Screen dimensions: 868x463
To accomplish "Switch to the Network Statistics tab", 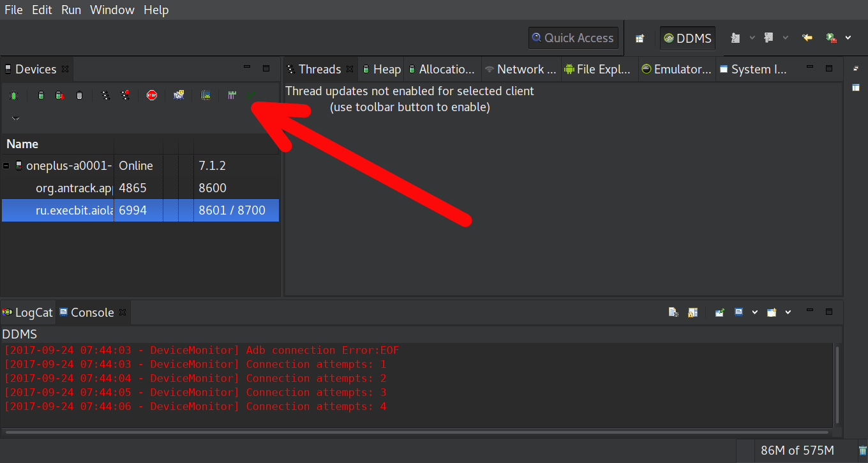I will pos(521,69).
